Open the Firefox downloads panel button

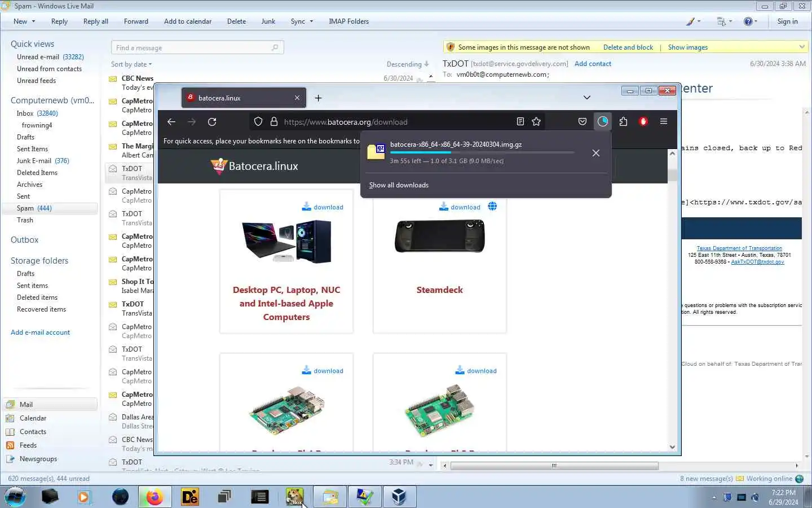[x=603, y=121]
